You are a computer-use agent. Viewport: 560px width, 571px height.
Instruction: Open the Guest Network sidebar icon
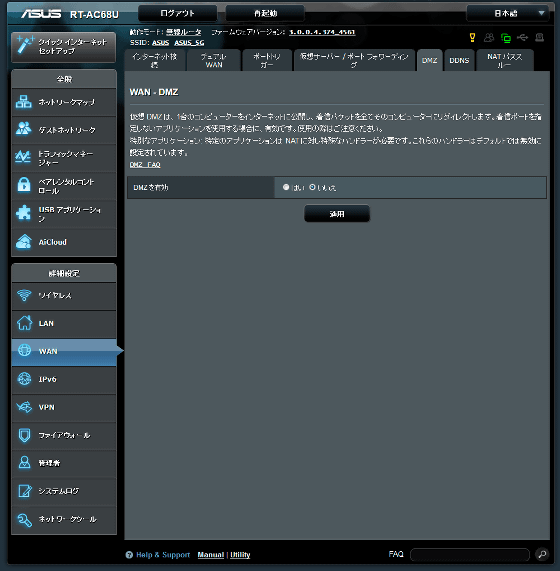24,129
